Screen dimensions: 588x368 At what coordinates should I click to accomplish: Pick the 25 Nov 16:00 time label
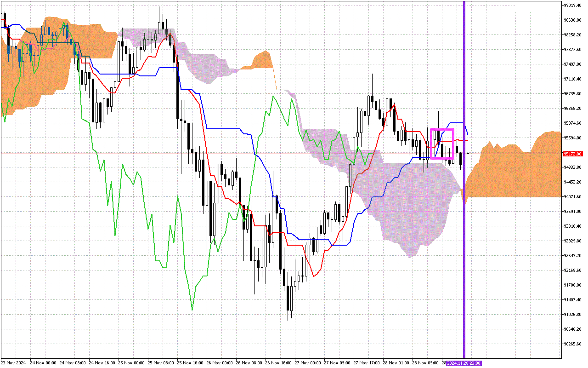pos(190,363)
